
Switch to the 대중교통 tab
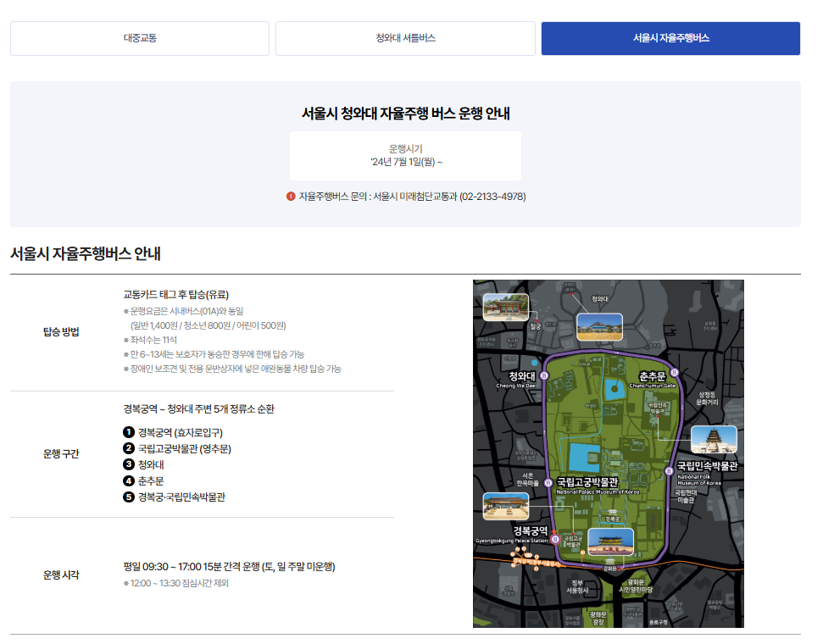139,38
